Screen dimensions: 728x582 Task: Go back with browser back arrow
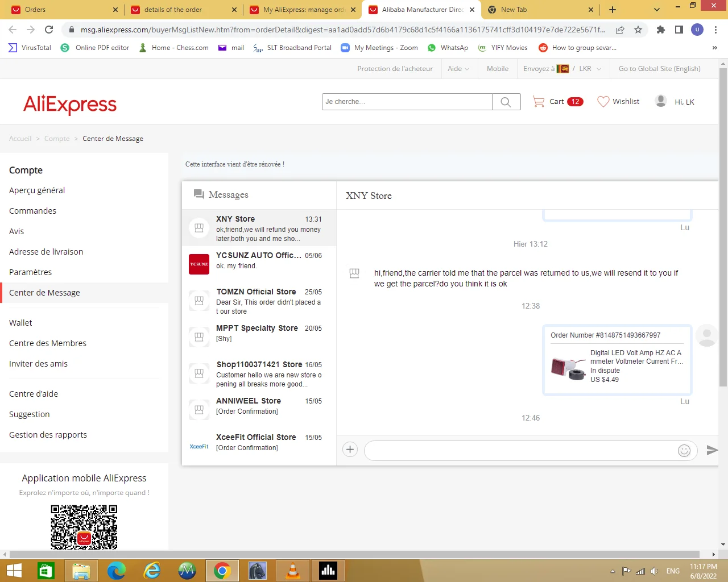pyautogui.click(x=13, y=30)
